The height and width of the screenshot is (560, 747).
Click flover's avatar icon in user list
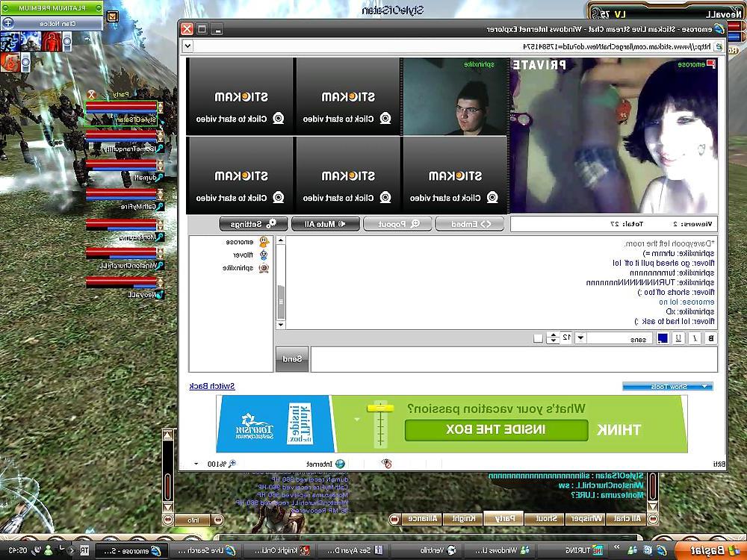[x=264, y=255]
